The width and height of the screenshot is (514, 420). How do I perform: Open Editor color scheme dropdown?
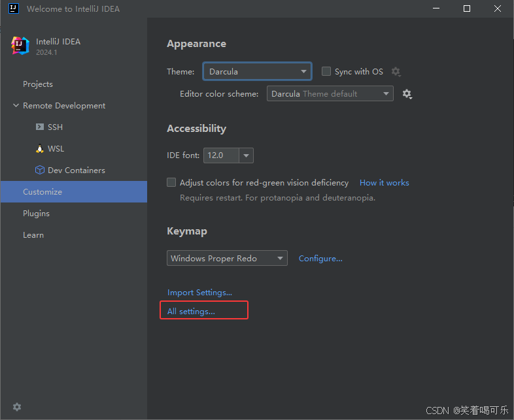(330, 93)
